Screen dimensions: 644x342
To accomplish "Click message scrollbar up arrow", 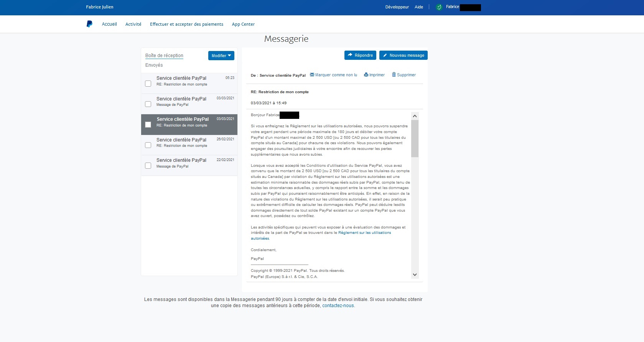I will point(415,116).
